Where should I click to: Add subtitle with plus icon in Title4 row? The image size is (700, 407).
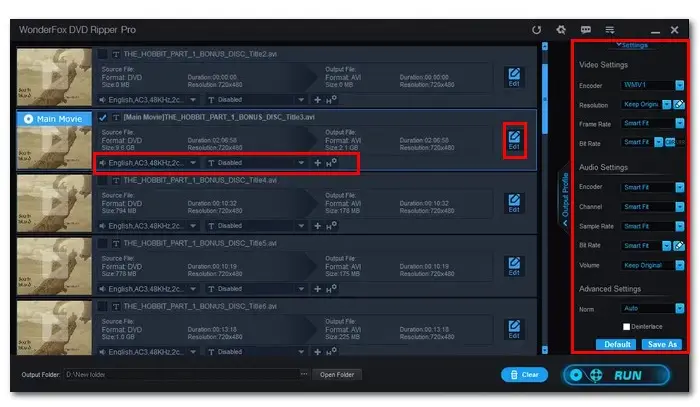(317, 226)
